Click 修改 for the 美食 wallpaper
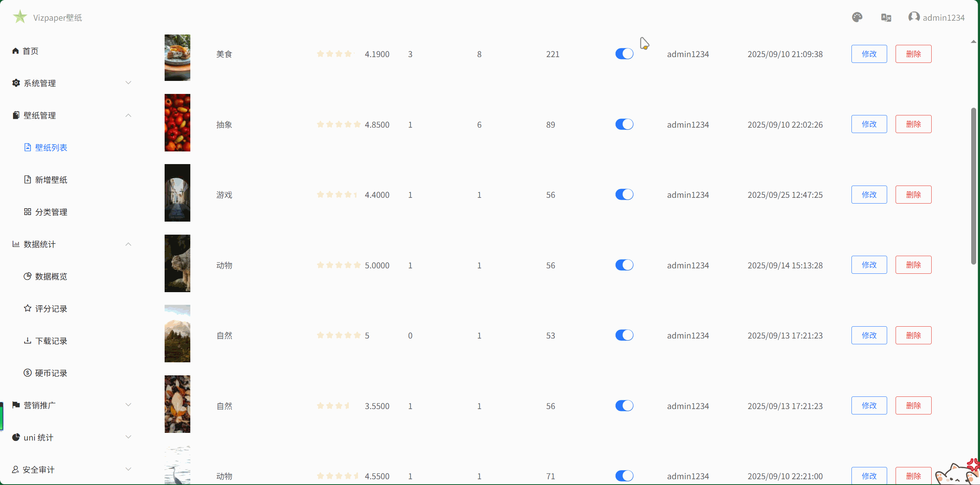Image resolution: width=980 pixels, height=485 pixels. pos(869,54)
